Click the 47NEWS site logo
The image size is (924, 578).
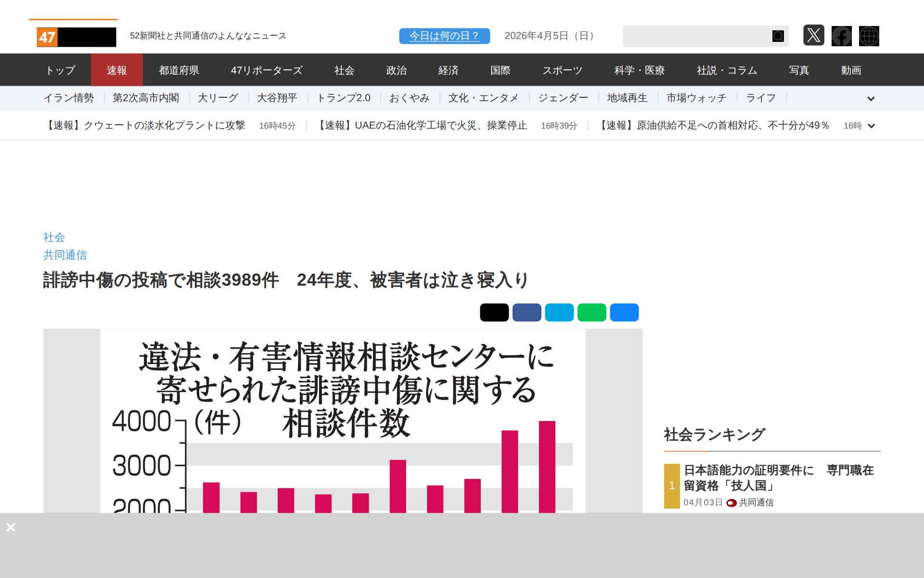tap(76, 37)
